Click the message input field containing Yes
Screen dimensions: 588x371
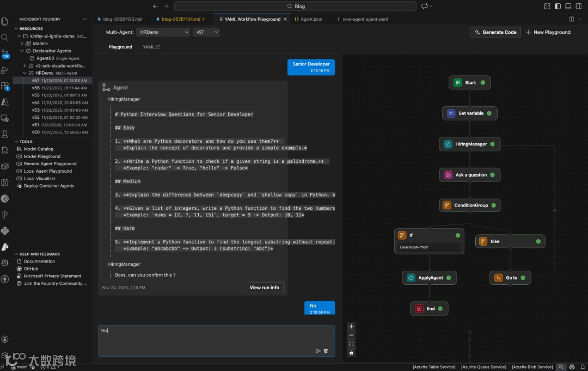pyautogui.click(x=216, y=340)
